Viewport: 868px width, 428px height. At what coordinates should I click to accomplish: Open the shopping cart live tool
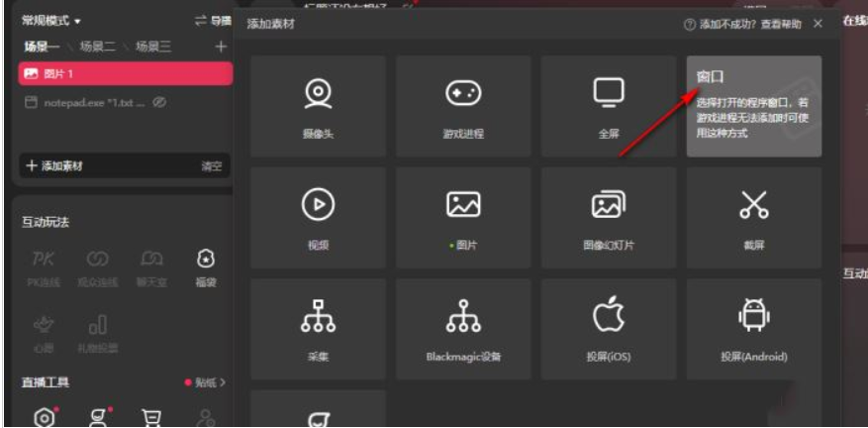click(x=151, y=417)
